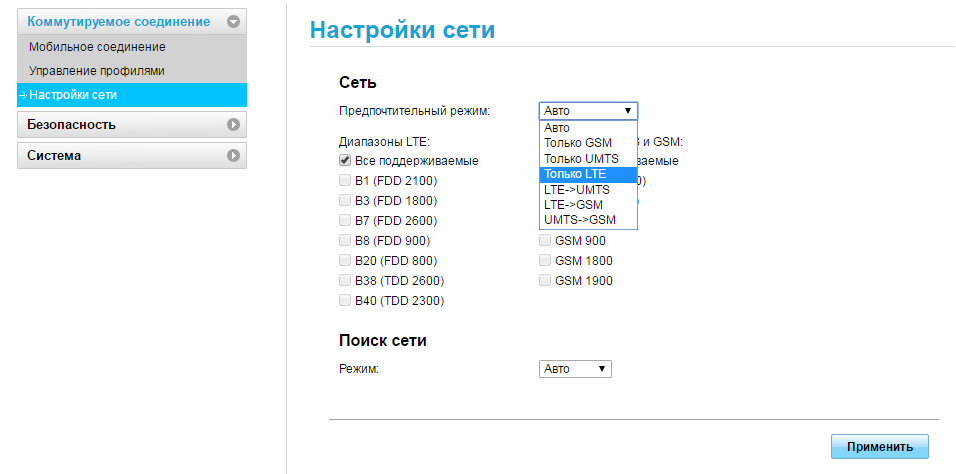956x474 pixels.
Task: Uncheck the Все поддерживаемые LTE checkbox
Action: pos(345,160)
